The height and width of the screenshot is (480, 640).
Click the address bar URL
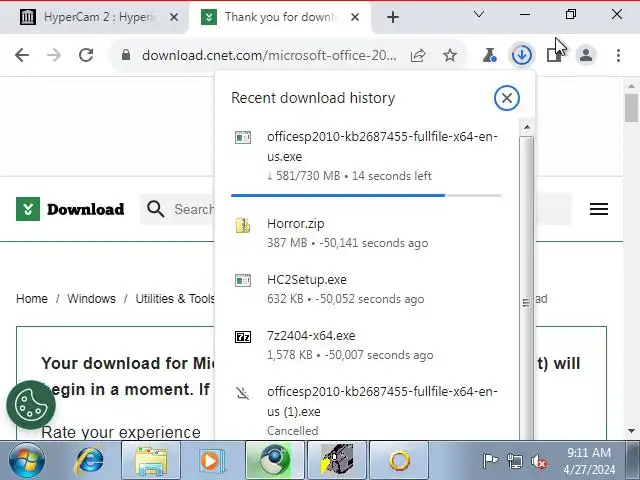pyautogui.click(x=269, y=55)
